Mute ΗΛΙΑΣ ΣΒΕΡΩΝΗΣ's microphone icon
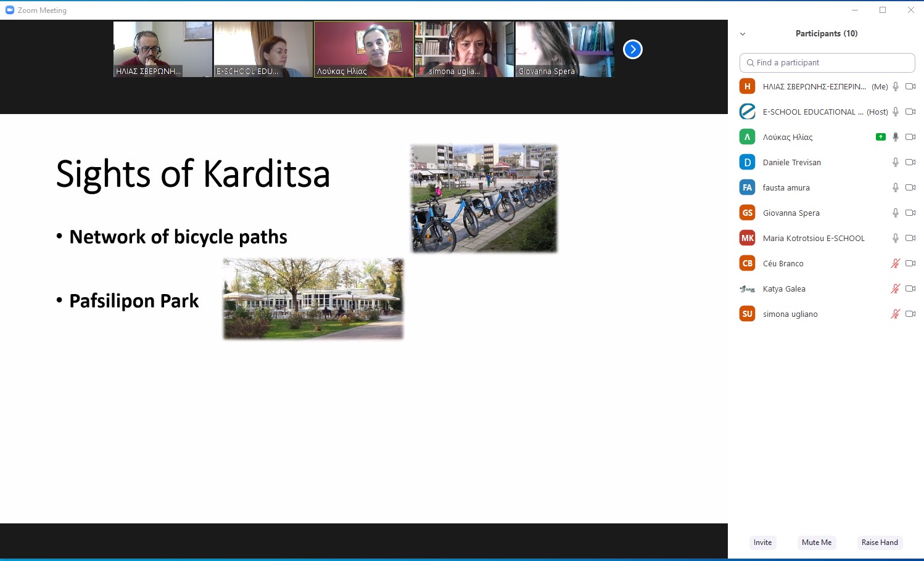This screenshot has width=924, height=561. (895, 86)
